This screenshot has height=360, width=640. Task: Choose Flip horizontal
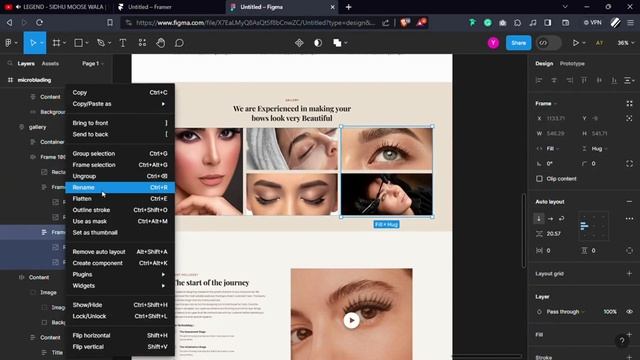coord(120,336)
